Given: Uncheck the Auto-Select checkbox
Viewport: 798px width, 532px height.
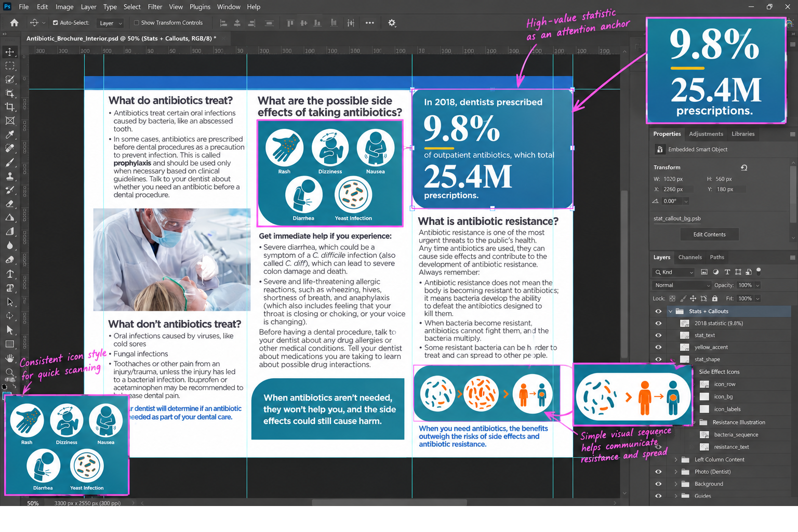Looking at the screenshot, I should pyautogui.click(x=56, y=23).
